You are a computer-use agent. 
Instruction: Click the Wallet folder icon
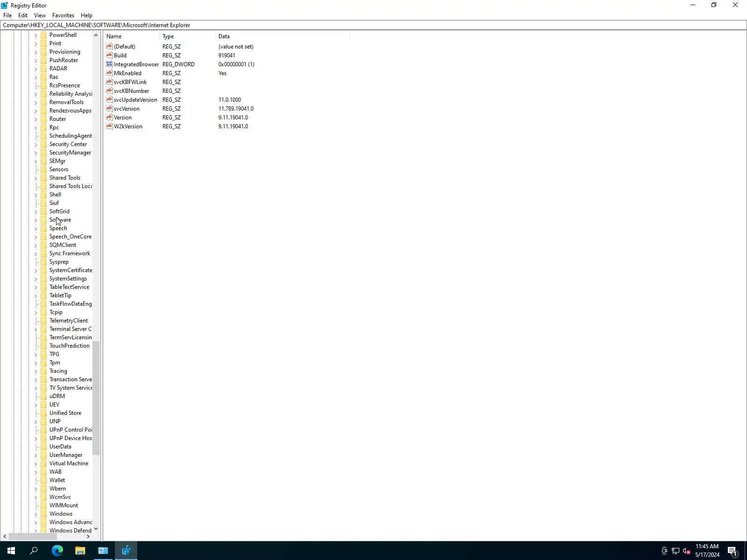[x=44, y=480]
